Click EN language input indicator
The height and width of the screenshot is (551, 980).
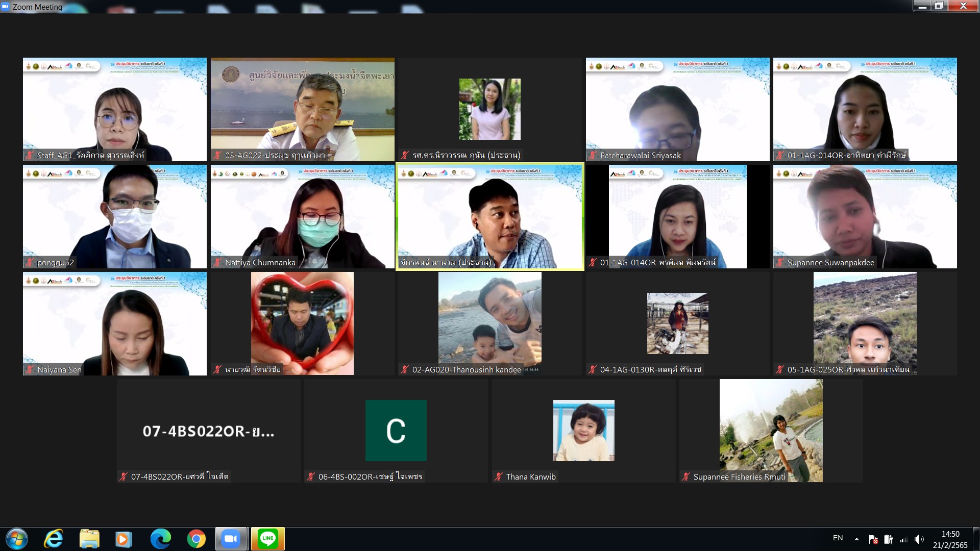pyautogui.click(x=838, y=538)
